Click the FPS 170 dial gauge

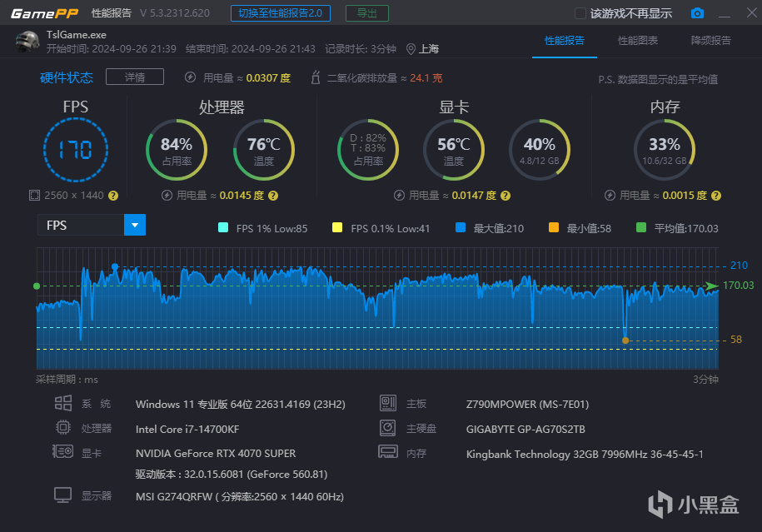(75, 150)
